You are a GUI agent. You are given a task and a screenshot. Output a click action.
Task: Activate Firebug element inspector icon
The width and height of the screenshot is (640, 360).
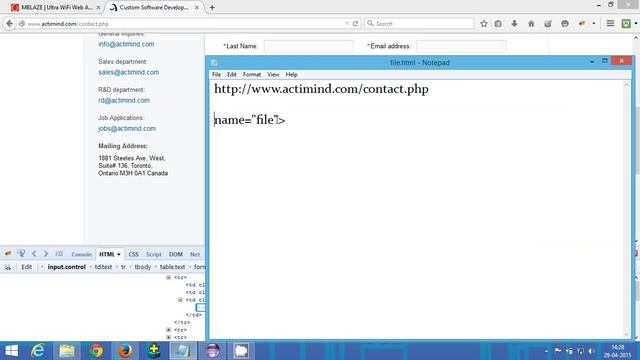tap(21, 254)
